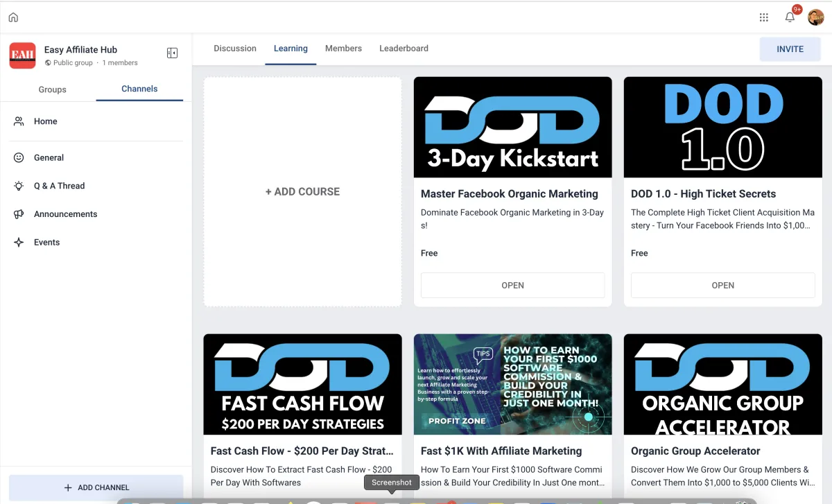
Task: Click Discover How We Grow Our Group description
Action: (722, 476)
